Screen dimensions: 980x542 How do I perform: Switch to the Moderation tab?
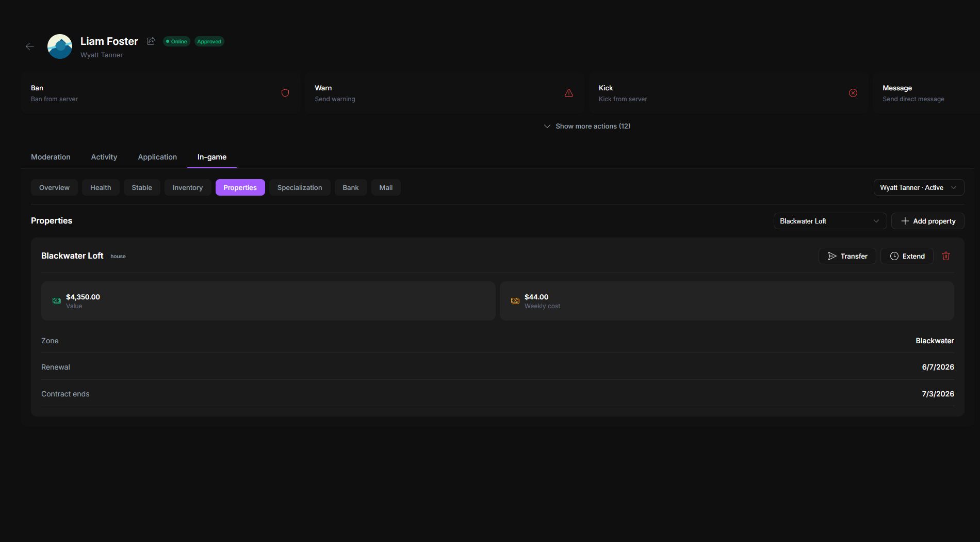51,157
